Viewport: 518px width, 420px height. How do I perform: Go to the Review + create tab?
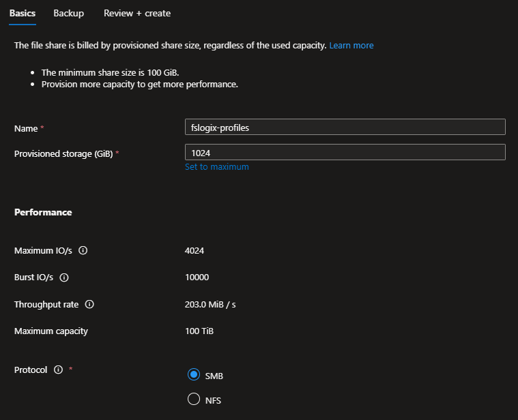pos(137,14)
